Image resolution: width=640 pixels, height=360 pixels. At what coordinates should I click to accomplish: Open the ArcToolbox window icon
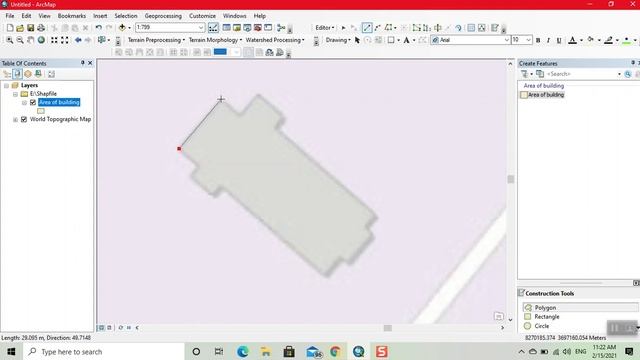pyautogui.click(x=258, y=28)
